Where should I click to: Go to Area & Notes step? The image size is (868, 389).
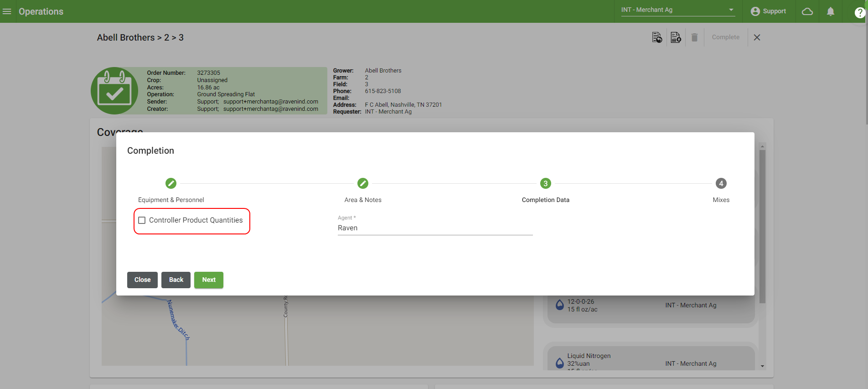[363, 183]
